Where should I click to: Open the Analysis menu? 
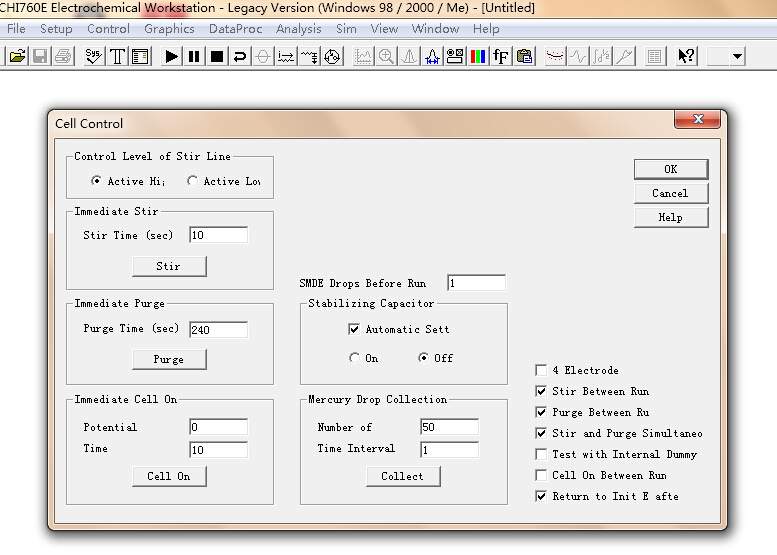pos(298,29)
